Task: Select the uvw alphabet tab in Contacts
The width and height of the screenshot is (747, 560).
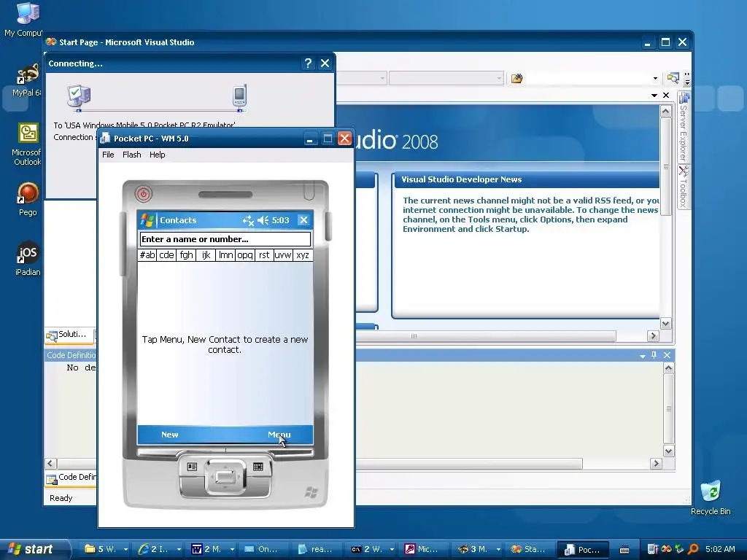Action: [283, 254]
